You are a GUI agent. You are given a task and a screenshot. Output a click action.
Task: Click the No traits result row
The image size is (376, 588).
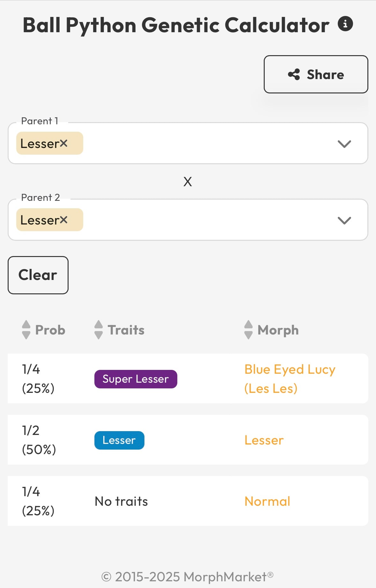(188, 501)
